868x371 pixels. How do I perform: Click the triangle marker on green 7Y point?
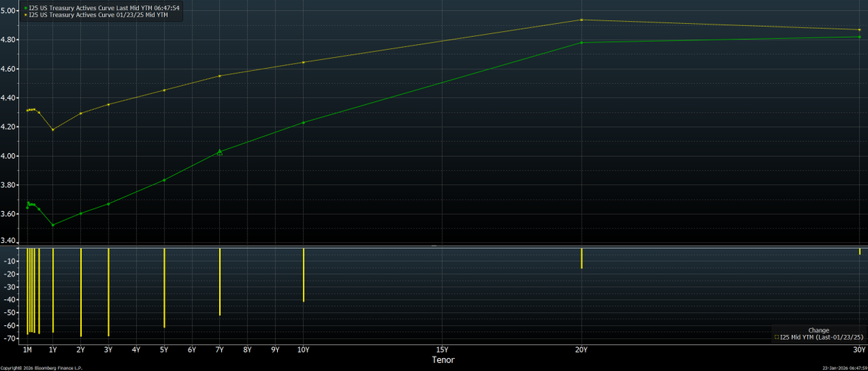[220, 152]
